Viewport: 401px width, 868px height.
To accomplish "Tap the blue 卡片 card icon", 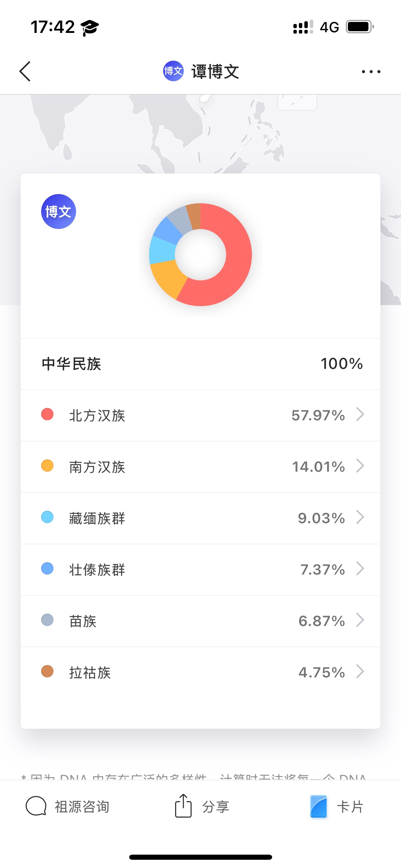I will tap(318, 806).
